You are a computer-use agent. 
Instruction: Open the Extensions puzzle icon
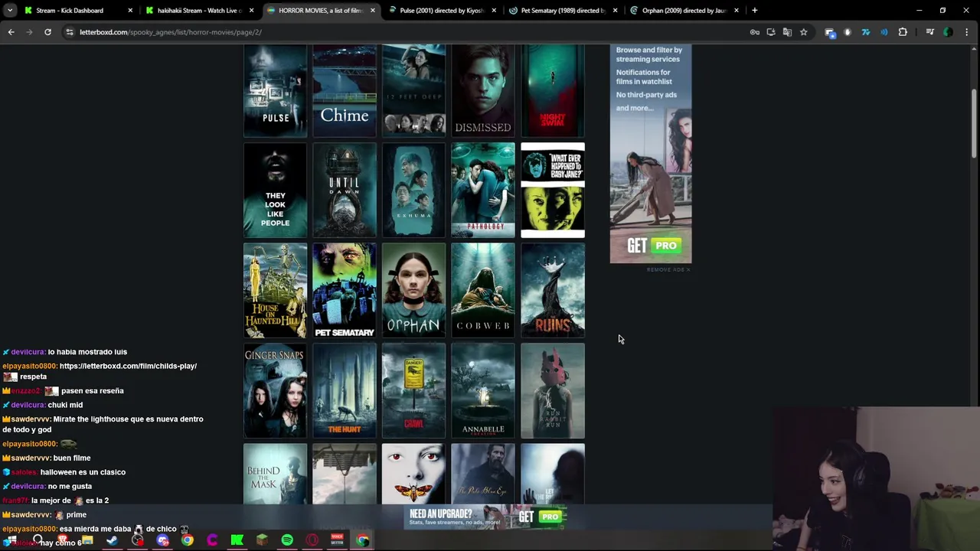(903, 32)
